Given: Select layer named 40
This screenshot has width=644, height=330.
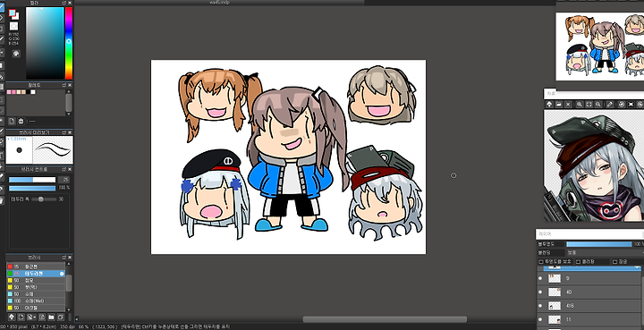Looking at the screenshot, I should coord(590,292).
